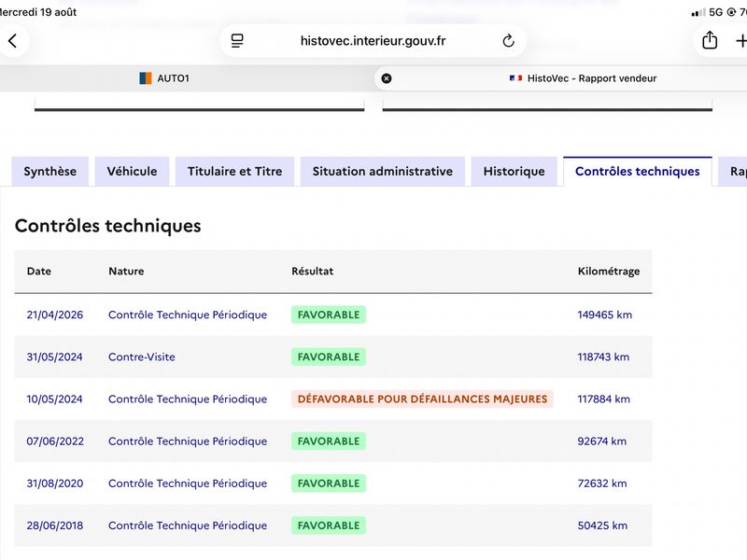The image size is (747, 560).
Task: Tap the browser back arrow
Action: (13, 41)
